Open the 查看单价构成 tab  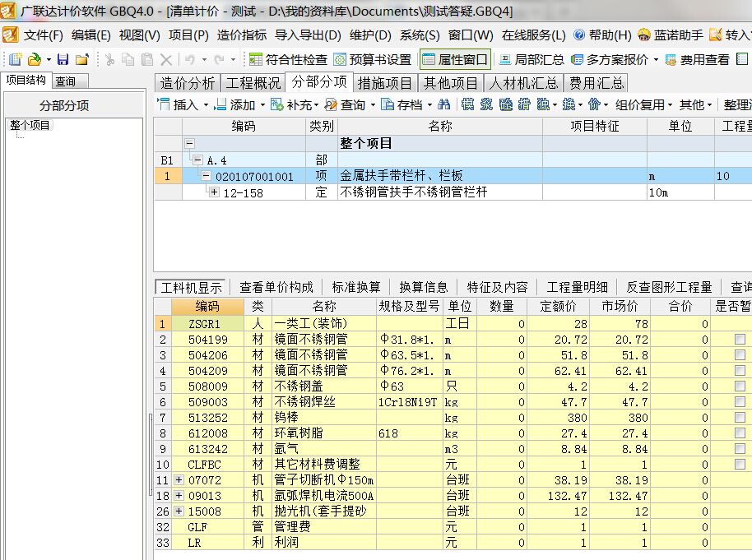click(x=276, y=287)
